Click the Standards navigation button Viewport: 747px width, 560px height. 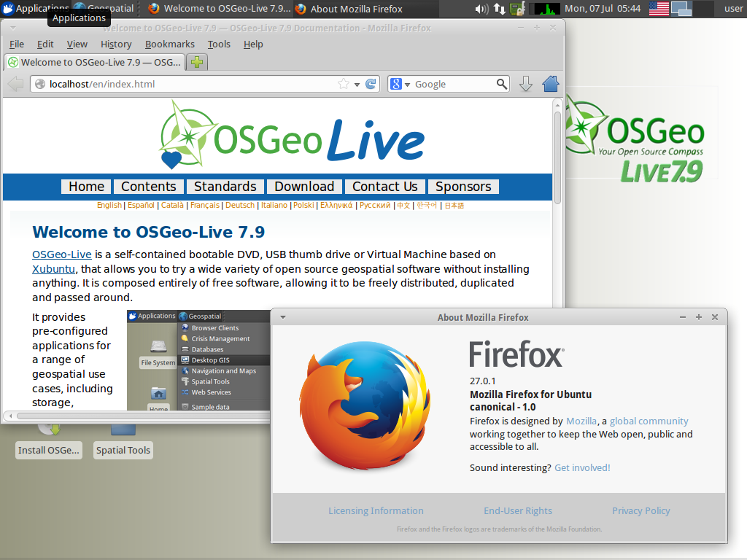(225, 187)
